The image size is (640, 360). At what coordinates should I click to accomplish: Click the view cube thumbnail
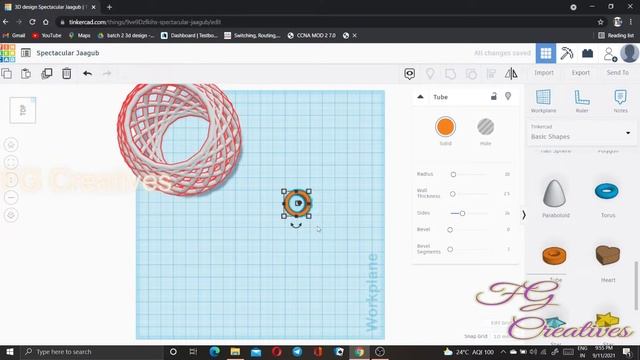23,110
